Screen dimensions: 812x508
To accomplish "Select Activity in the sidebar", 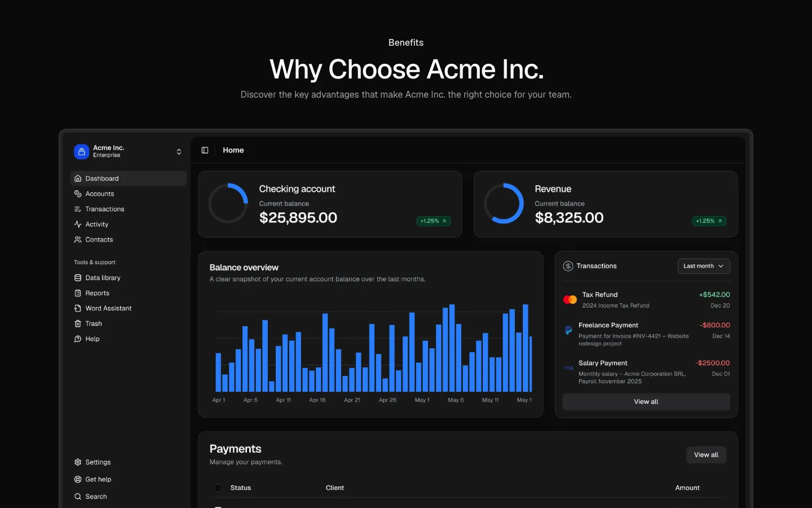I will (x=129, y=224).
